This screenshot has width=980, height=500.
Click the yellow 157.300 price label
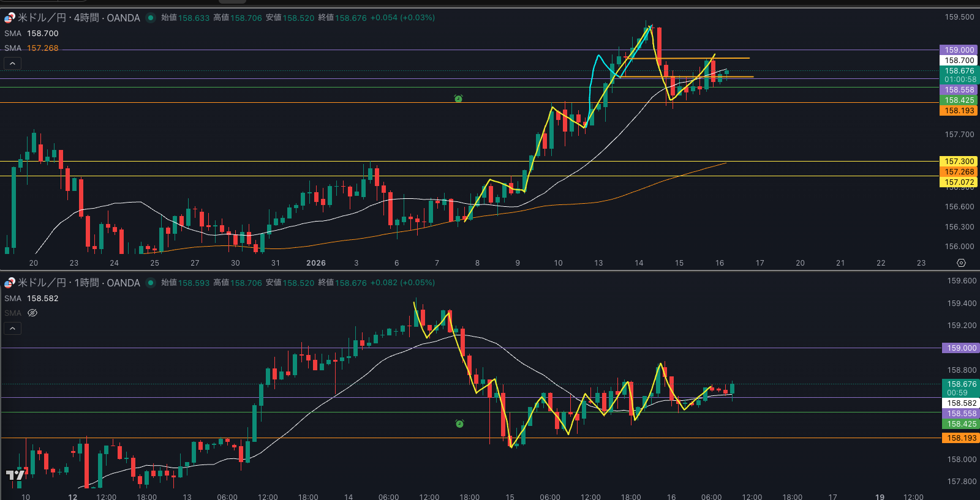959,162
